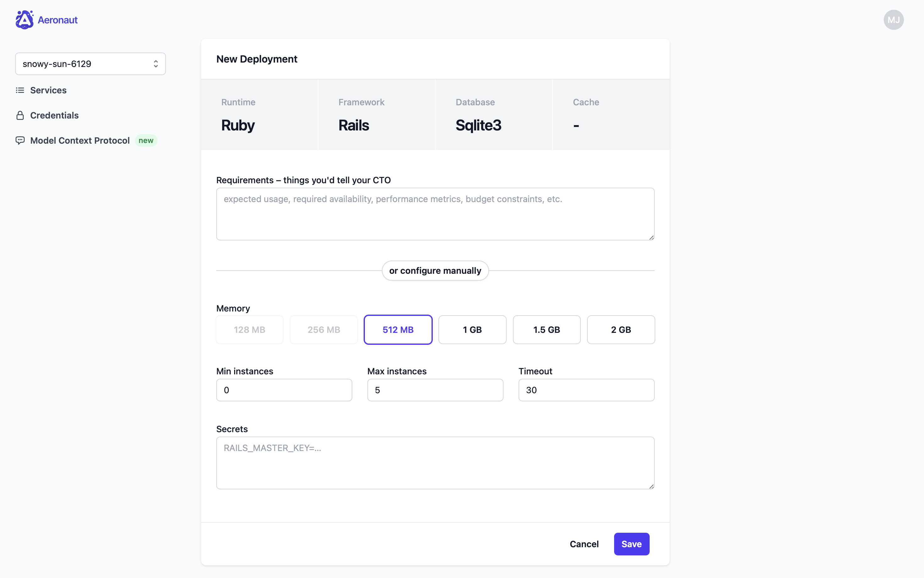This screenshot has height=578, width=924.
Task: Click the Timeout field
Action: (x=586, y=390)
